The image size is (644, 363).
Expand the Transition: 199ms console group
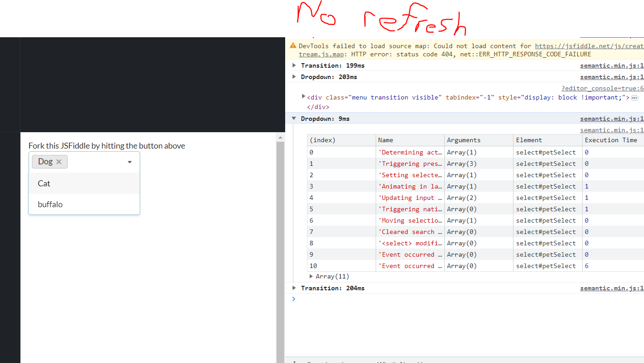click(294, 65)
